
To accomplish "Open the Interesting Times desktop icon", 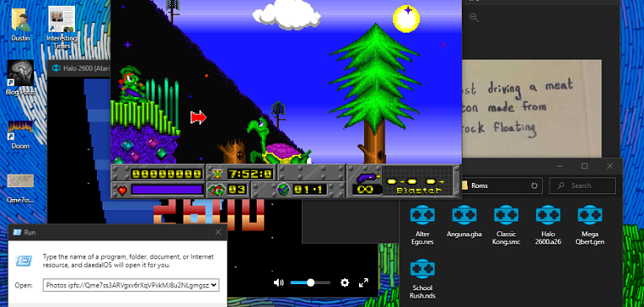I will pos(62,27).
